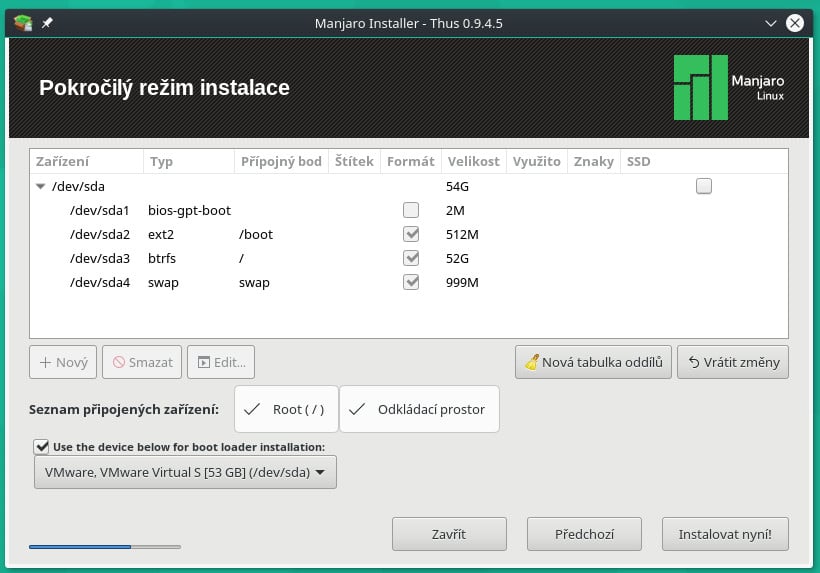Click the title bar minimize chevron
820x573 pixels.
770,23
